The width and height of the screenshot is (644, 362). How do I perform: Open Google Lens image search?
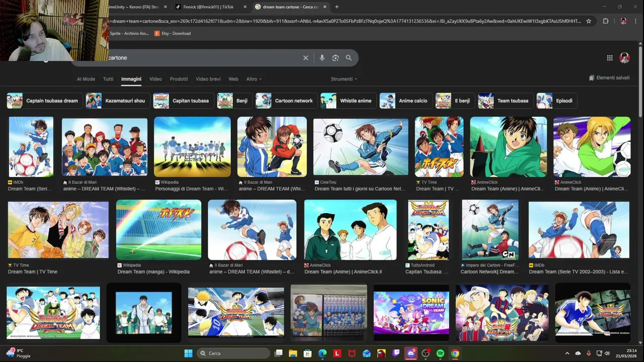pos(336,58)
